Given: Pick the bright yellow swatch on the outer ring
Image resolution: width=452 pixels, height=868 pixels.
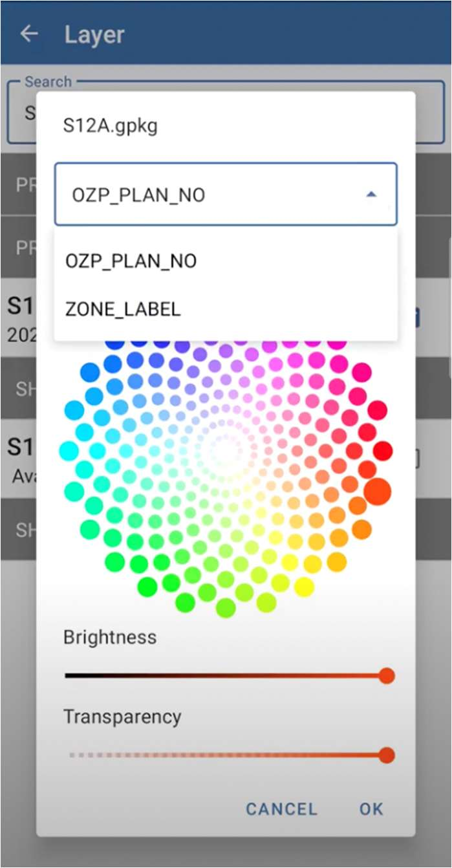Looking at the screenshot, I should [x=304, y=587].
